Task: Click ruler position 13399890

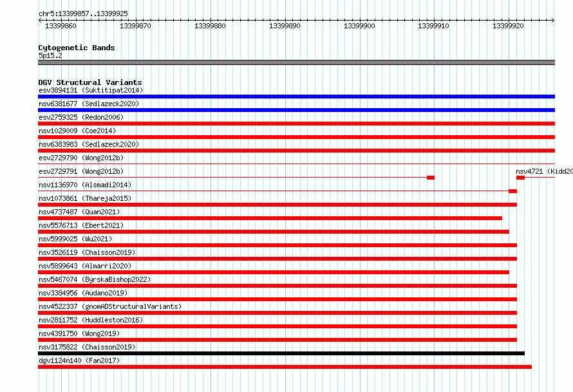Action: pos(285,26)
